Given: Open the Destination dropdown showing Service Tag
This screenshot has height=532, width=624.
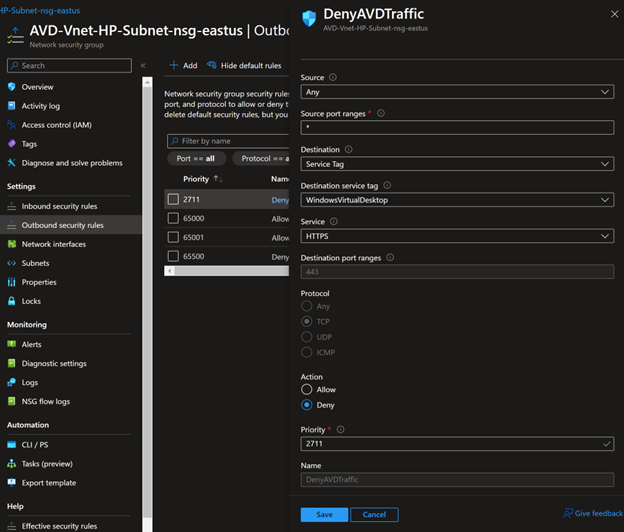Looking at the screenshot, I should click(x=457, y=164).
